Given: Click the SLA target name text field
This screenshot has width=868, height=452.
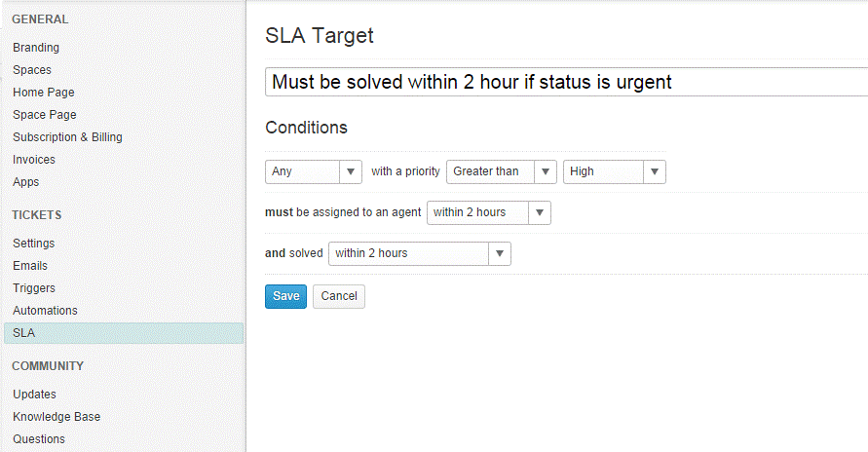Looking at the screenshot, I should point(565,82).
